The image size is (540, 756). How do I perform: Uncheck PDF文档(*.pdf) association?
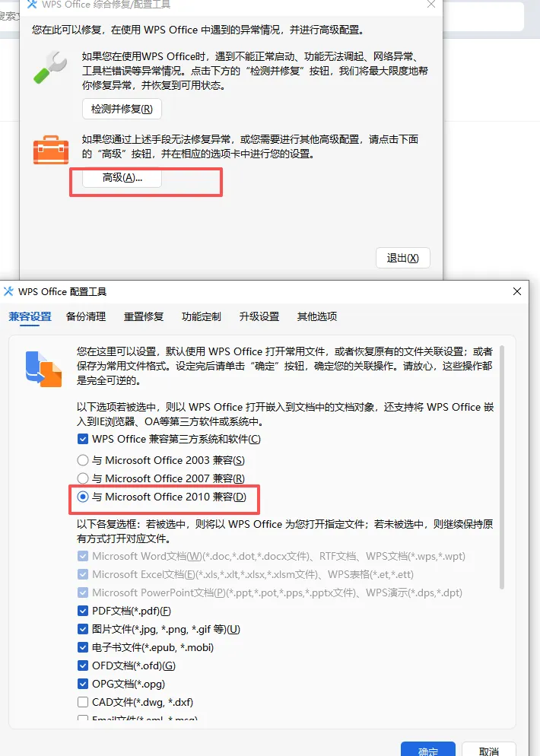click(x=83, y=611)
